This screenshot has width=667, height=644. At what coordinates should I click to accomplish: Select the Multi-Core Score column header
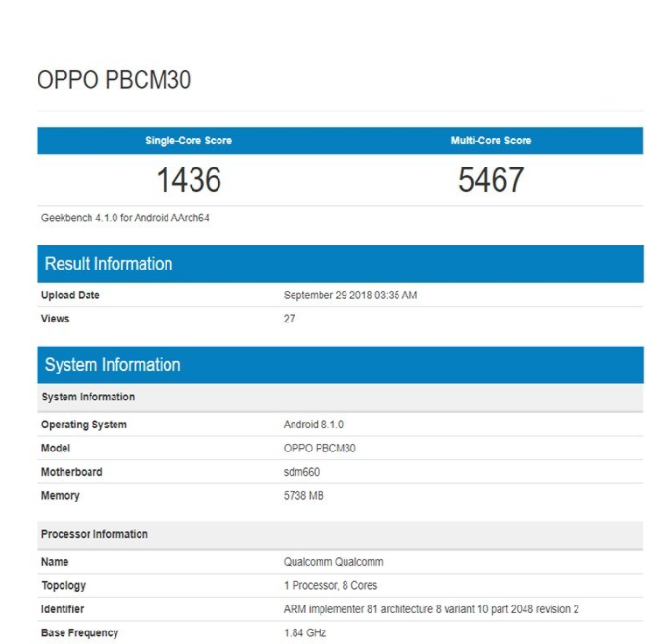[x=491, y=141]
